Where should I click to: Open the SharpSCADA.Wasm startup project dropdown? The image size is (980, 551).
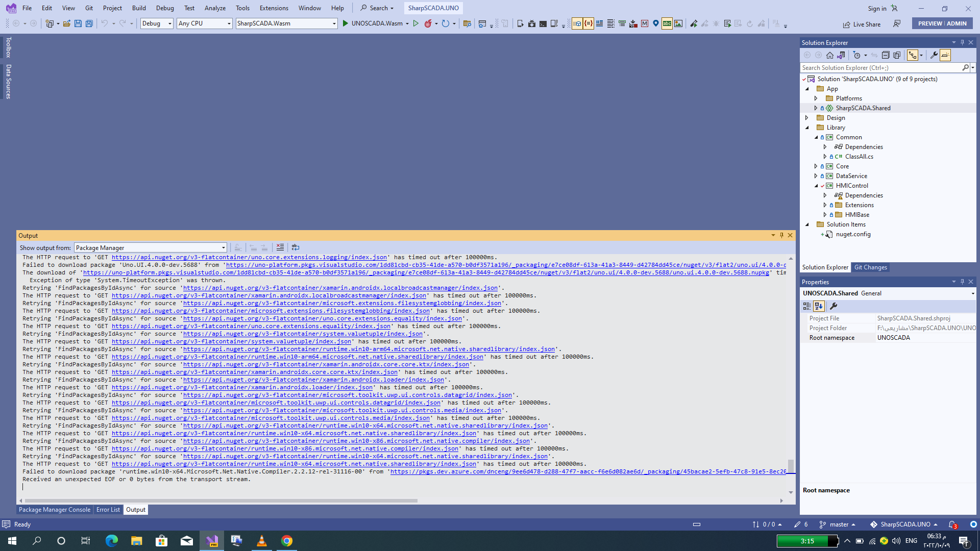(x=287, y=23)
